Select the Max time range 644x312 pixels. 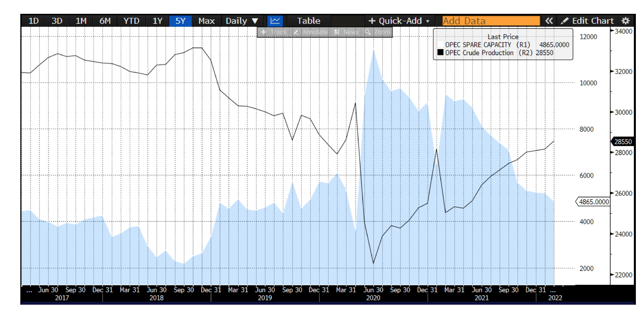point(207,21)
